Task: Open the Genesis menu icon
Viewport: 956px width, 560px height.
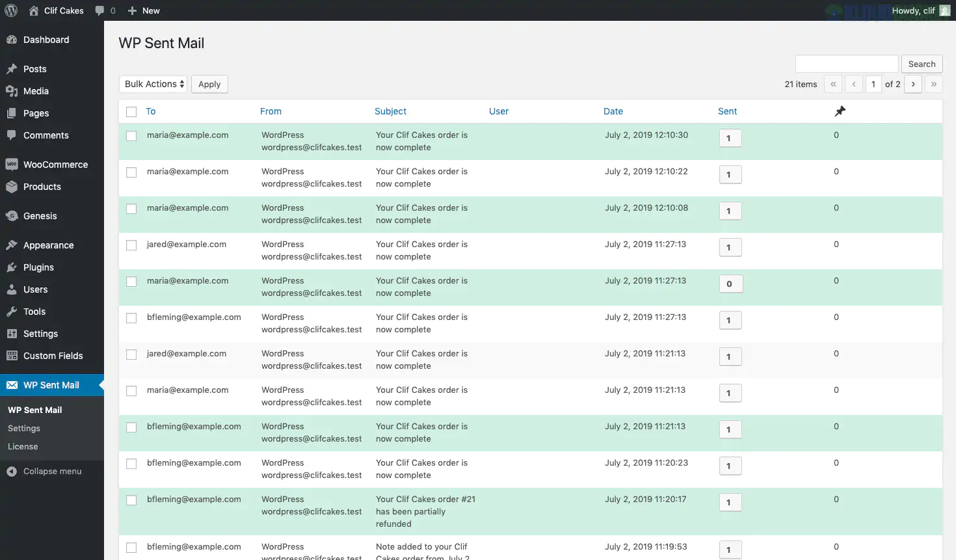Action: coord(13,215)
